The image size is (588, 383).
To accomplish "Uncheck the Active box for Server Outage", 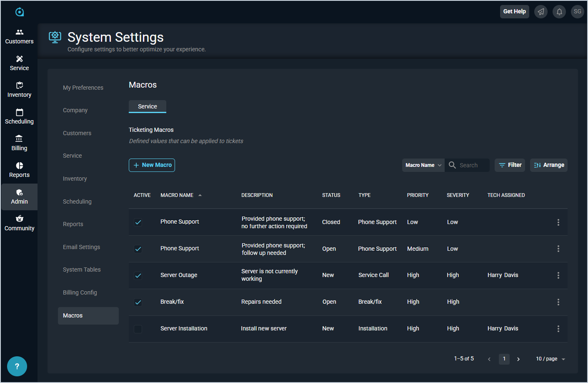I will pos(138,275).
